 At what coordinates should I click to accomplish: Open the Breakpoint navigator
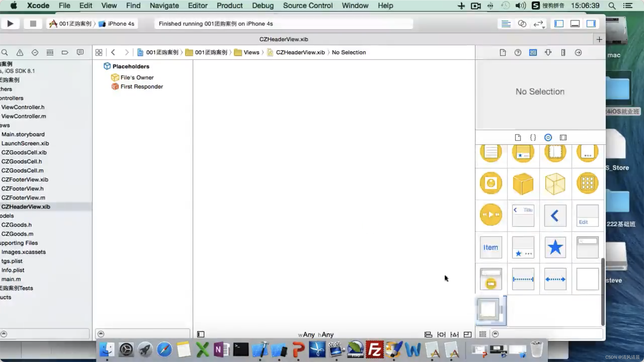pyautogui.click(x=65, y=52)
